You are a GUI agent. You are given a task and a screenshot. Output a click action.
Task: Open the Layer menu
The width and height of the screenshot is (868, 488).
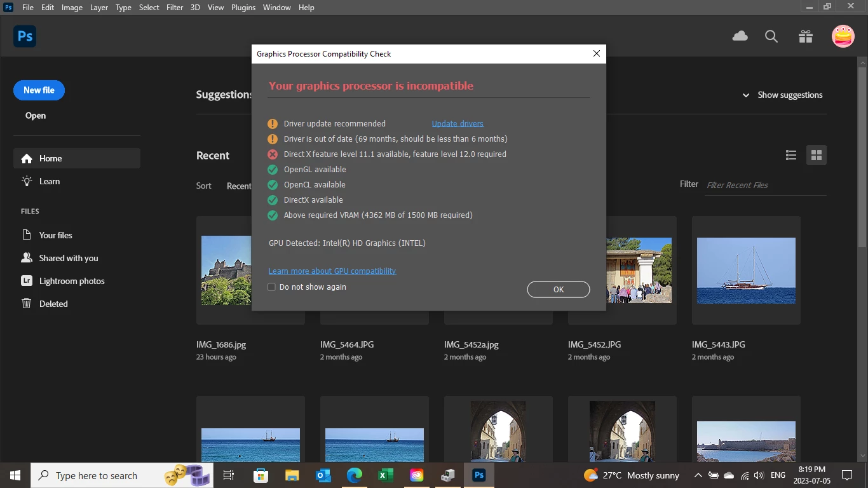[99, 8]
